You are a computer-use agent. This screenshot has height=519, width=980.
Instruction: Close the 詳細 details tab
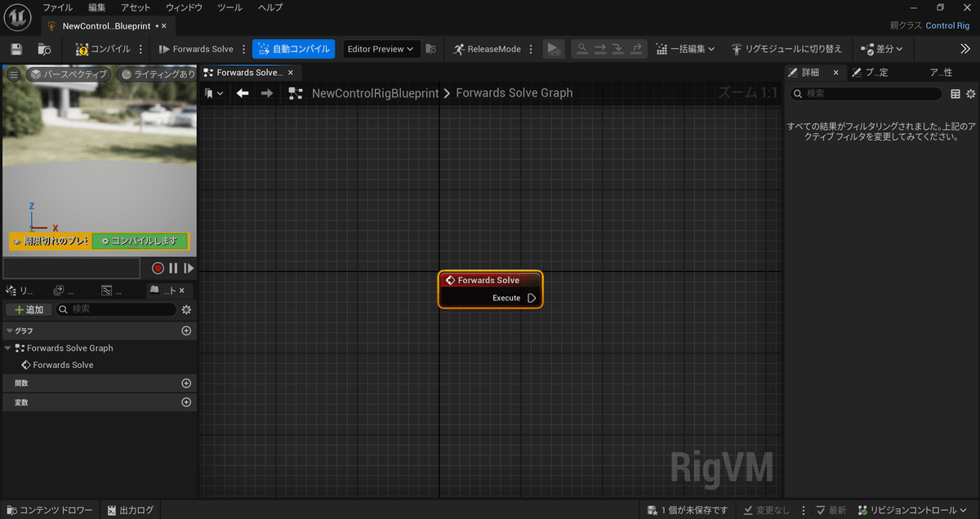(x=835, y=73)
